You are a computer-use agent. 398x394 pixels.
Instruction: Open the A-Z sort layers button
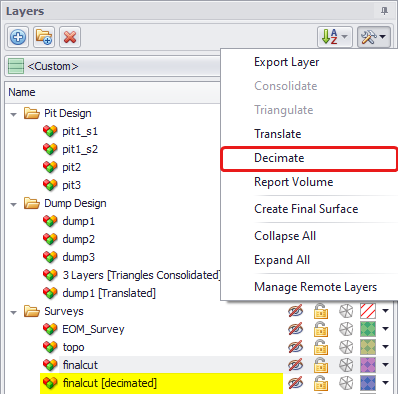[335, 37]
